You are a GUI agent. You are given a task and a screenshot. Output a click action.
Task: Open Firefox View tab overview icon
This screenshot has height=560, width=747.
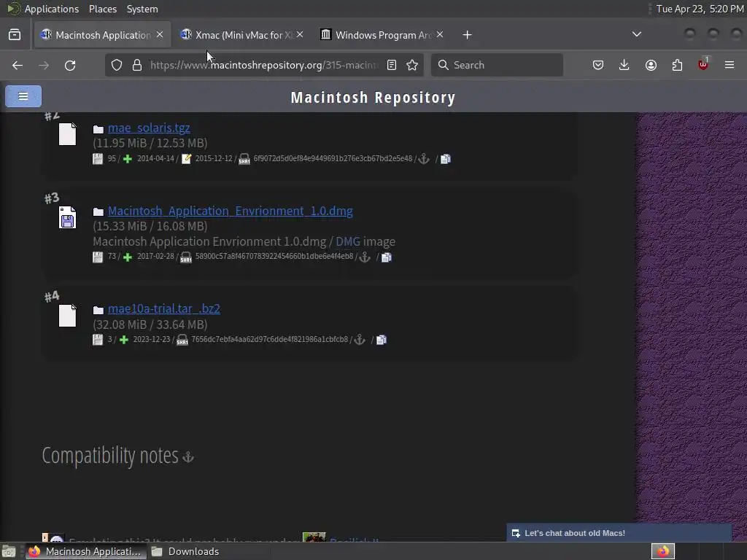pyautogui.click(x=15, y=35)
